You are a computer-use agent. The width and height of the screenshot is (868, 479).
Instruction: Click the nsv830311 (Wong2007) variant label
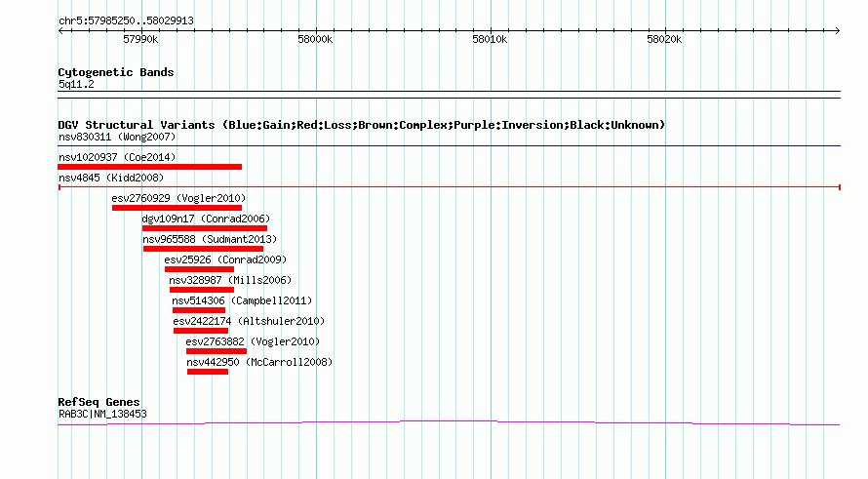(x=117, y=137)
